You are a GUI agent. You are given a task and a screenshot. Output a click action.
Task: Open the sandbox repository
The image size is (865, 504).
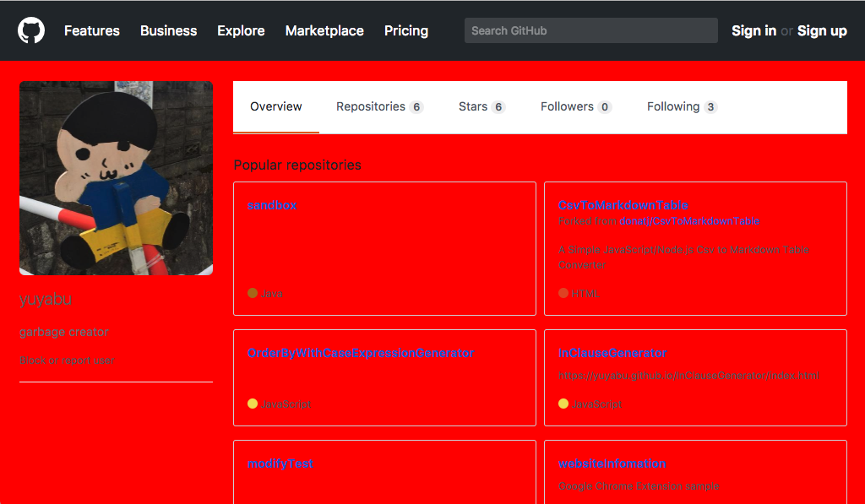tap(272, 205)
